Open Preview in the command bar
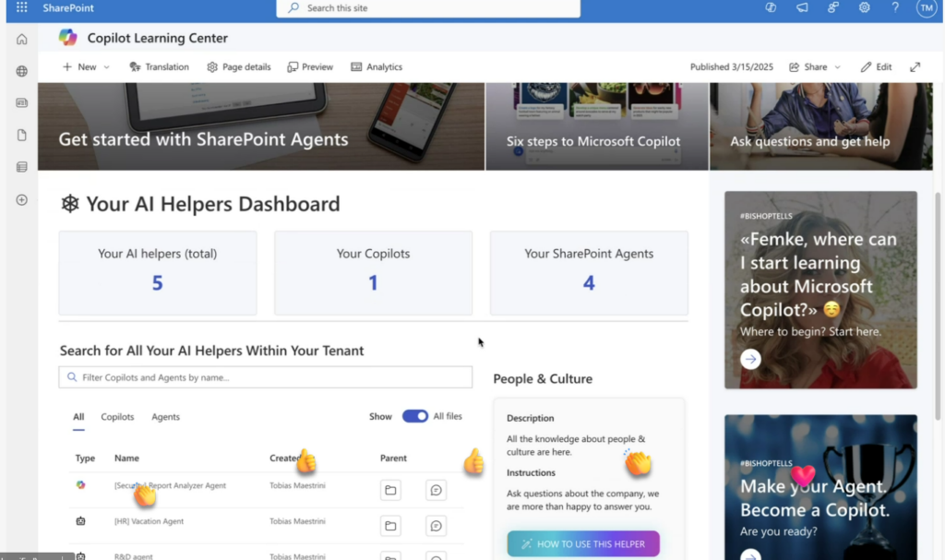Image resolution: width=945 pixels, height=560 pixels. [x=310, y=67]
